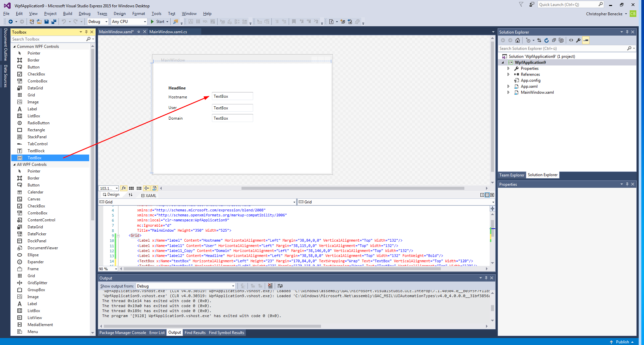
Task: Open Properties via the wrench icon
Action: 578,40
